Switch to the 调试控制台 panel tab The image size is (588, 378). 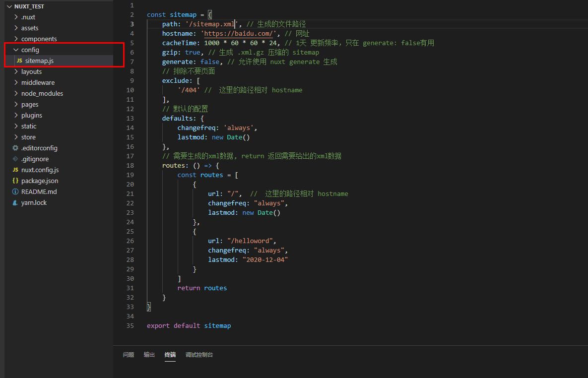point(199,354)
